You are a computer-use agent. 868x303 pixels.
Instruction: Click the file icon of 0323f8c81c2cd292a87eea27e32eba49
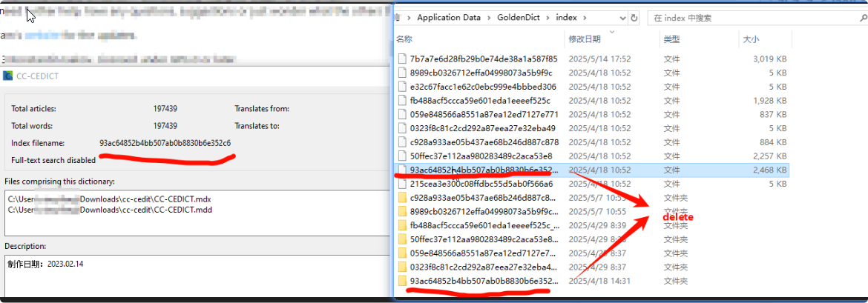coord(402,128)
